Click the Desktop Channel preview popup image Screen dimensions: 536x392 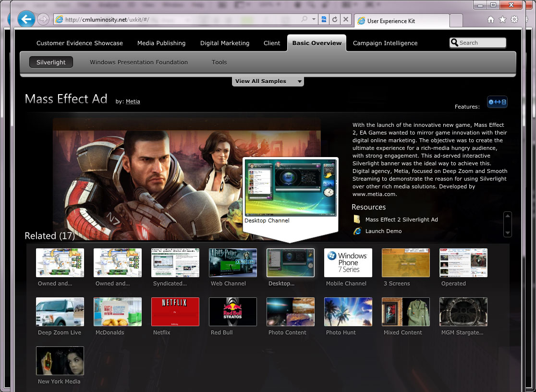(291, 188)
